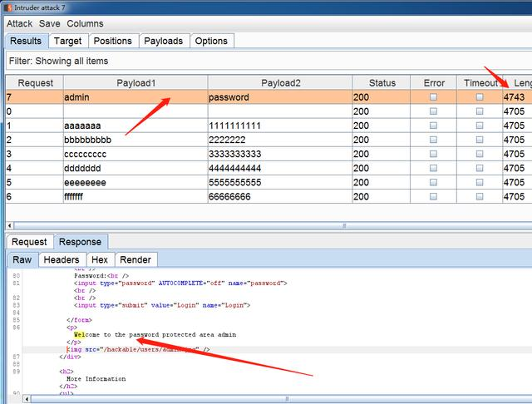This screenshot has width=532, height=404.
Task: Open the Save menu
Action: 50,23
